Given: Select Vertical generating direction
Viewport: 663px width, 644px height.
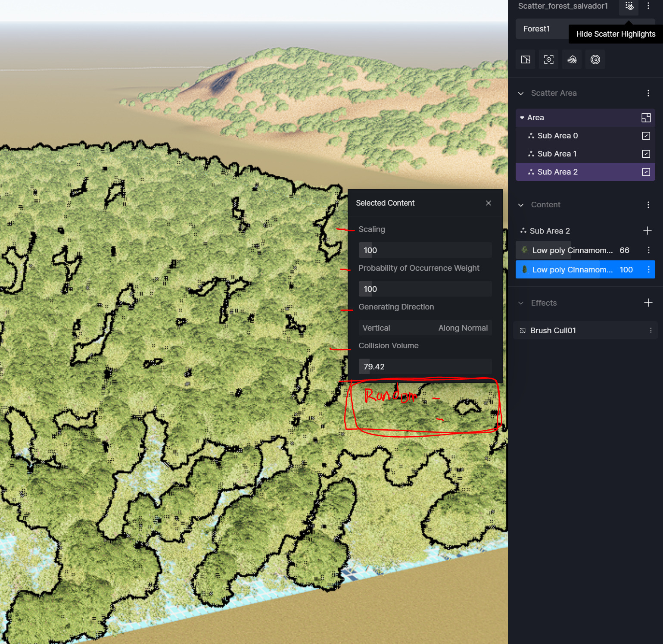Looking at the screenshot, I should click(376, 328).
